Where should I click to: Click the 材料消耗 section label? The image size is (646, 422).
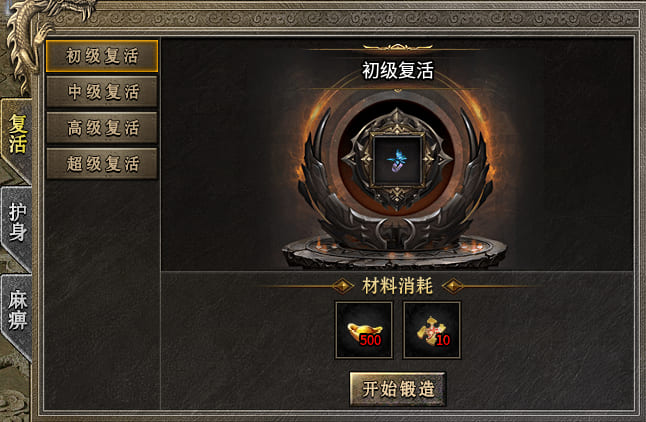[x=398, y=286]
